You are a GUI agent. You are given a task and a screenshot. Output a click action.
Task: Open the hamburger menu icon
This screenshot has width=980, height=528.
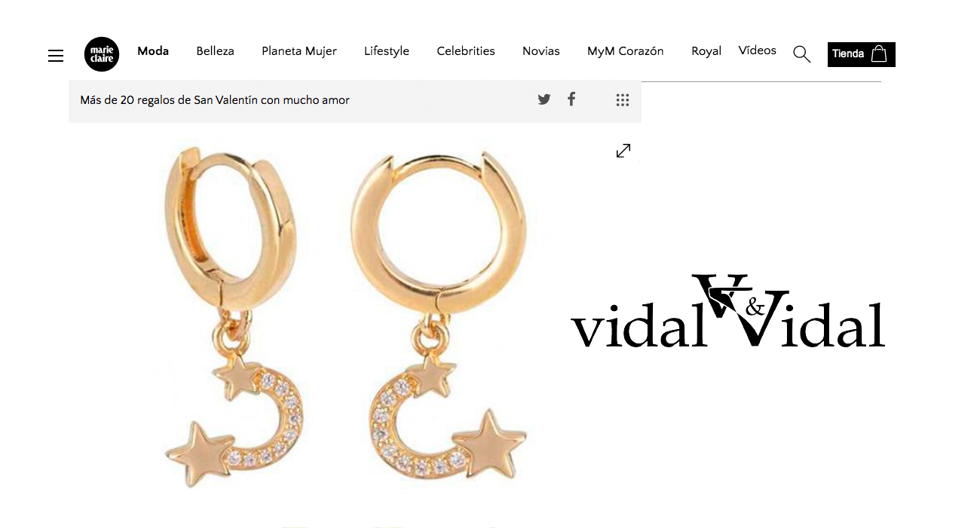tap(56, 56)
